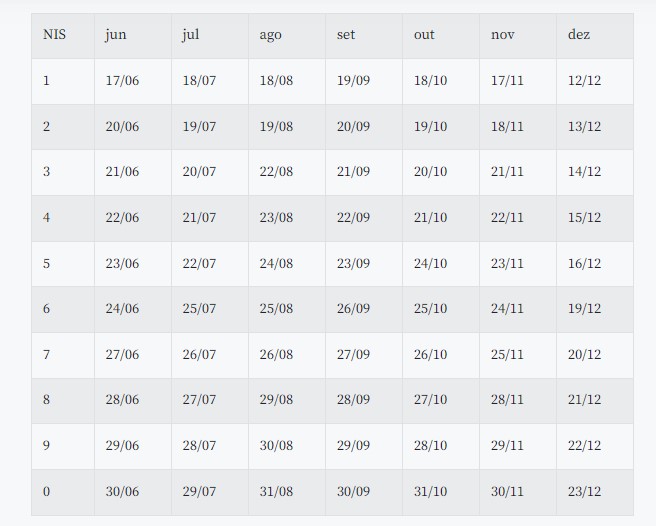The width and height of the screenshot is (656, 526).
Task: Select the 24/10 date cell
Action: pyautogui.click(x=430, y=264)
